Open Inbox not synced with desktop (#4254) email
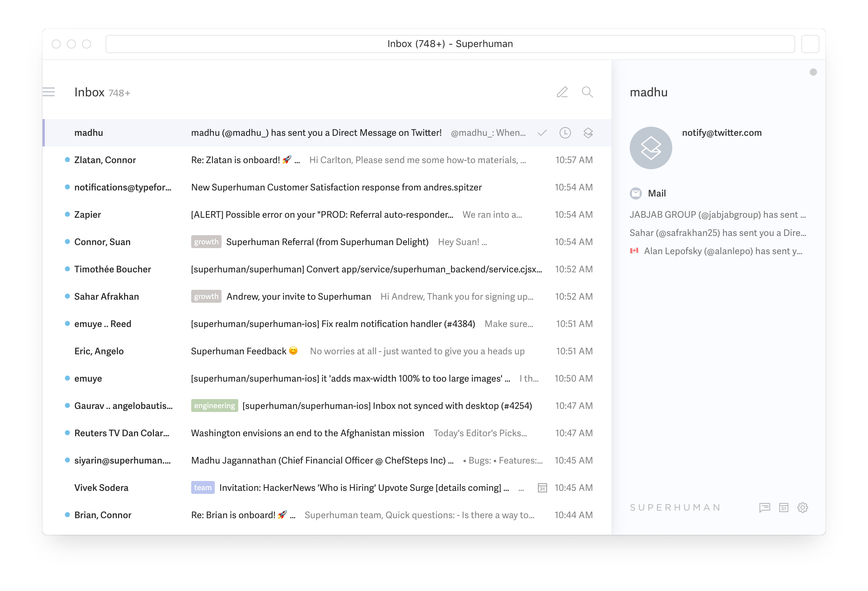 (327, 406)
